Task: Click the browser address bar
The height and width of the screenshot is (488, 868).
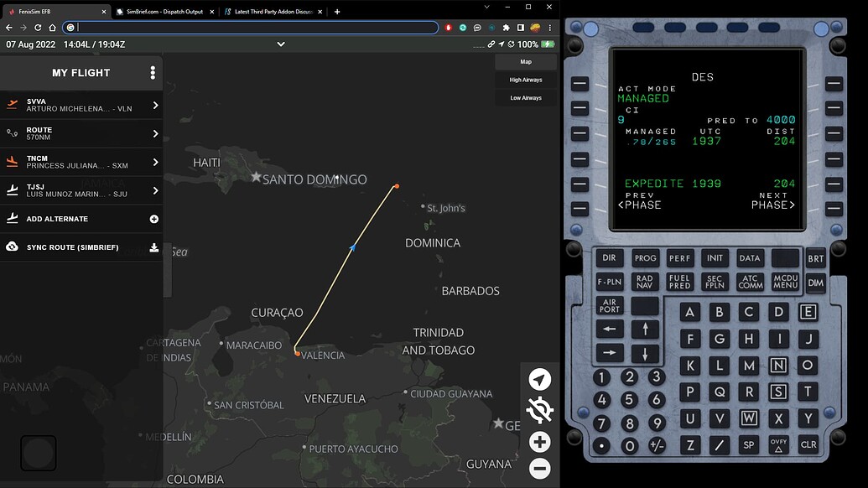Action: point(252,27)
